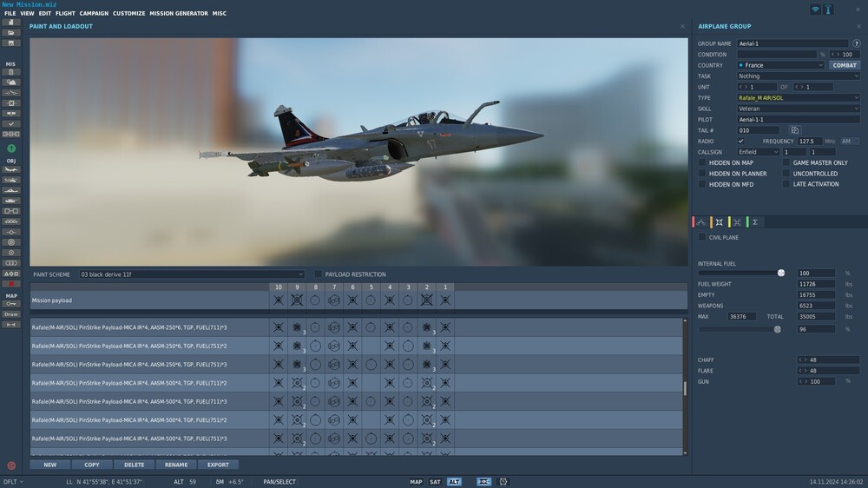Viewport: 868px width, 488px height.
Task: Click the green start mission arrow icon
Action: point(11,148)
